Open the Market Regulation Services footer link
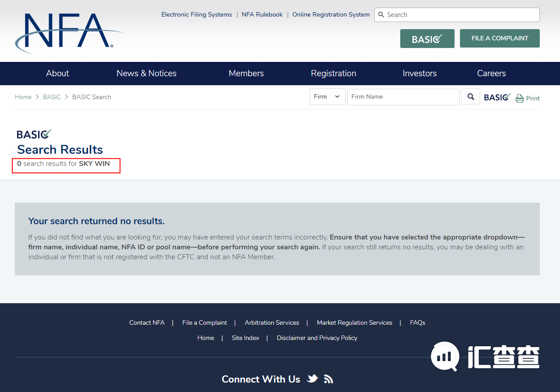The height and width of the screenshot is (392, 560). click(354, 322)
